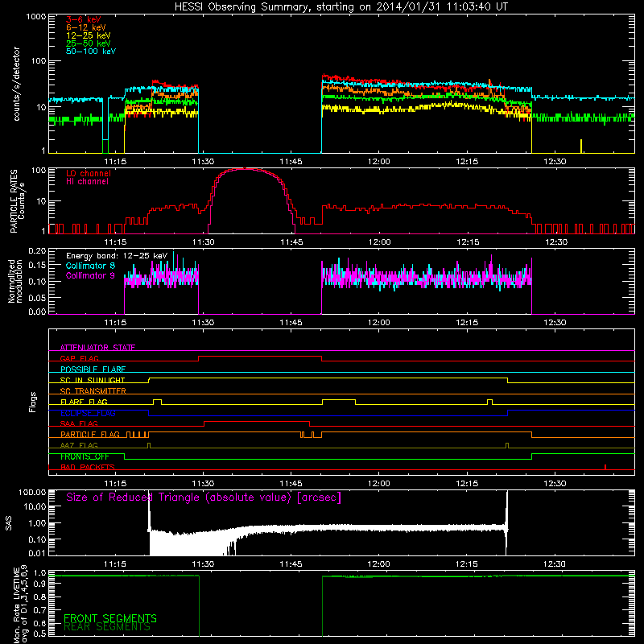Click the 'HI channel' legend label
This screenshot has width=644, height=644.
(x=88, y=182)
